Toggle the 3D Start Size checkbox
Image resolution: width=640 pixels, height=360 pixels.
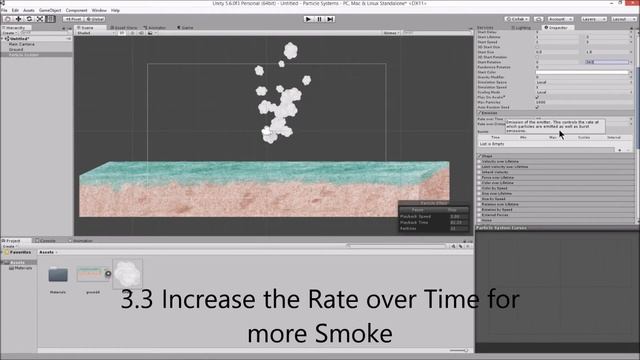pos(538,47)
